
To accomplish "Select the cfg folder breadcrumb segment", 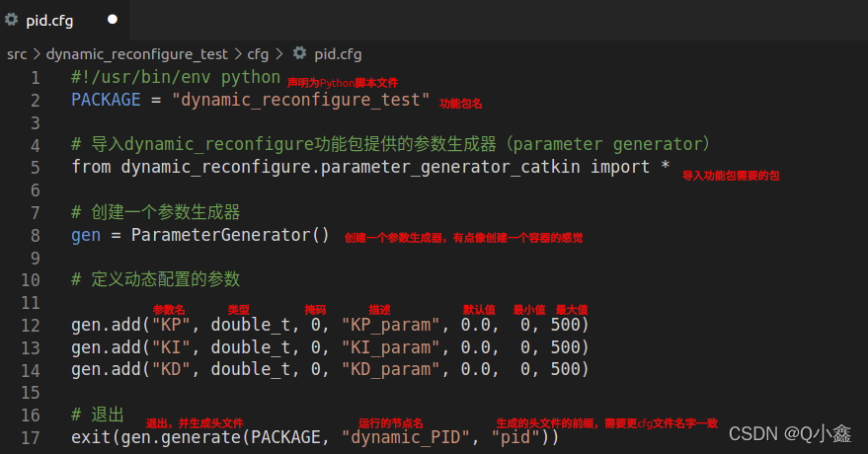I will (x=257, y=54).
